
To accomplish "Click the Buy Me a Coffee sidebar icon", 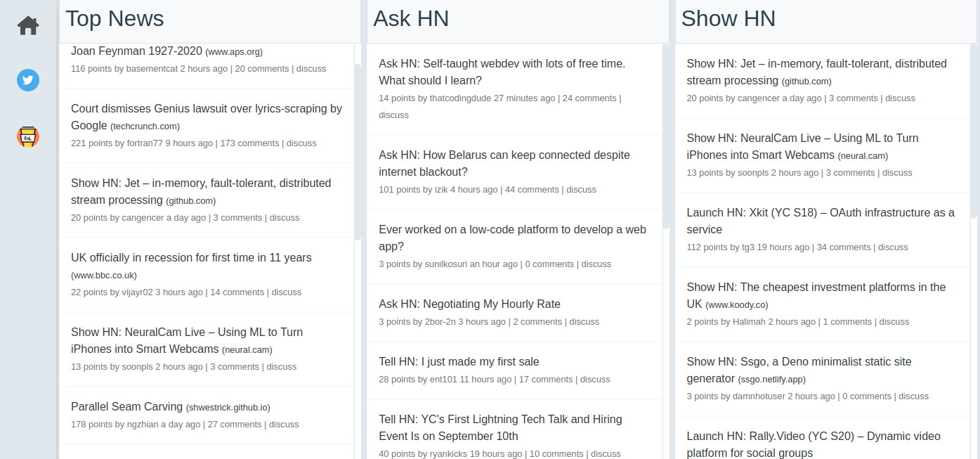I will coord(27,136).
